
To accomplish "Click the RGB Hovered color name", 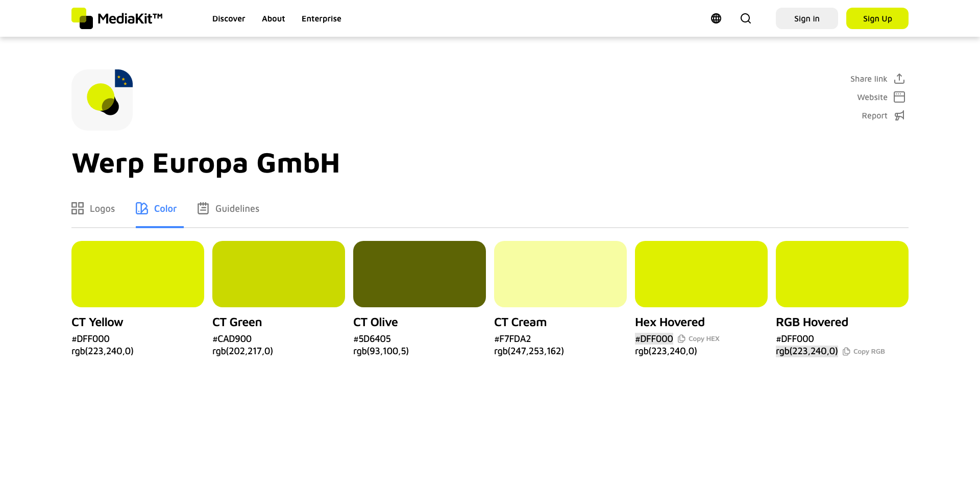I will [812, 322].
